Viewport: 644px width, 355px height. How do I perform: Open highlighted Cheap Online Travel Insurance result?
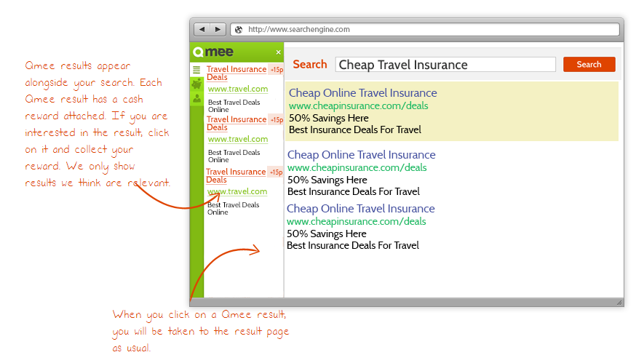coord(362,93)
